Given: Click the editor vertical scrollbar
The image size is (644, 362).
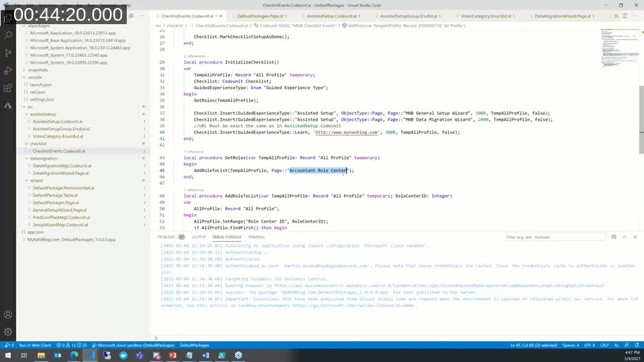Looking at the screenshot, I should [x=641, y=120].
